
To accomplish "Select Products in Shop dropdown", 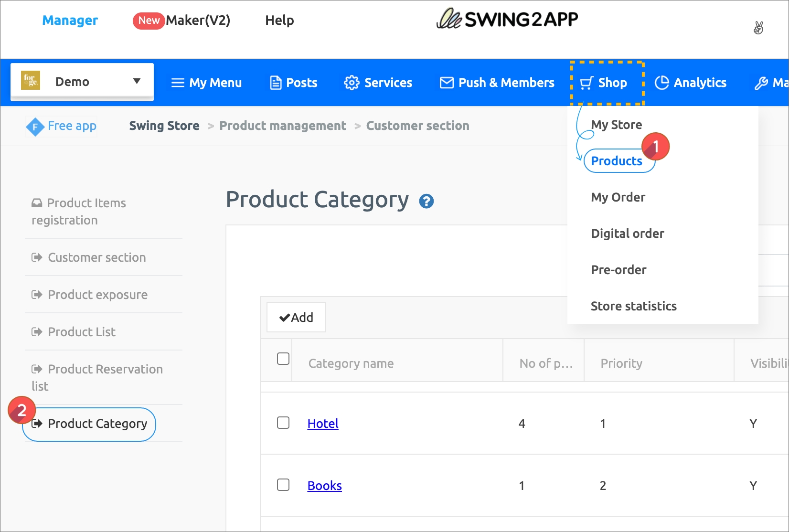I will (x=617, y=161).
